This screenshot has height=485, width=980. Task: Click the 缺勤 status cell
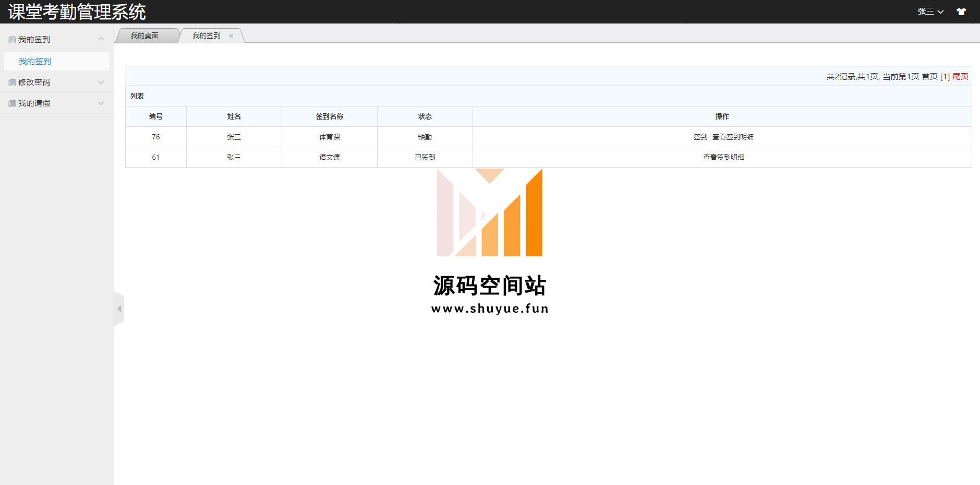click(x=425, y=137)
